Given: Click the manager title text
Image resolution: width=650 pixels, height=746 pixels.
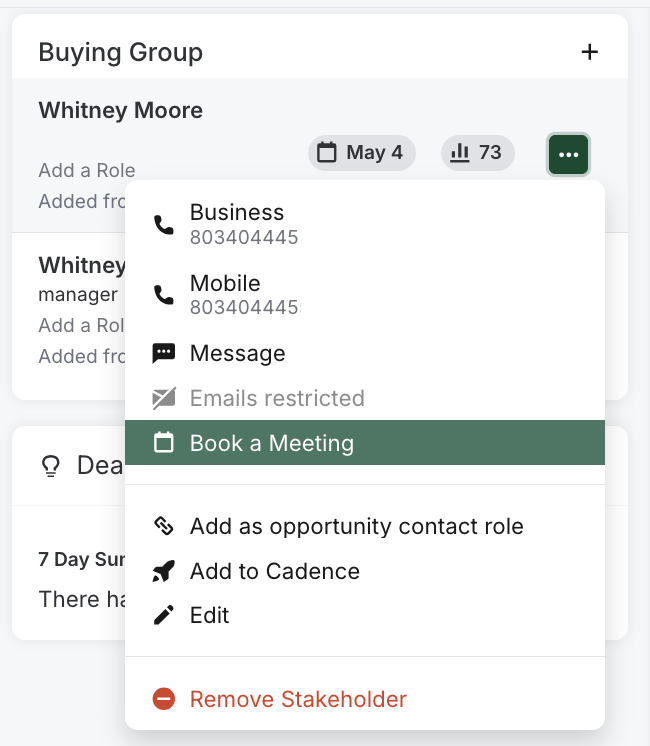Looking at the screenshot, I should tap(78, 294).
